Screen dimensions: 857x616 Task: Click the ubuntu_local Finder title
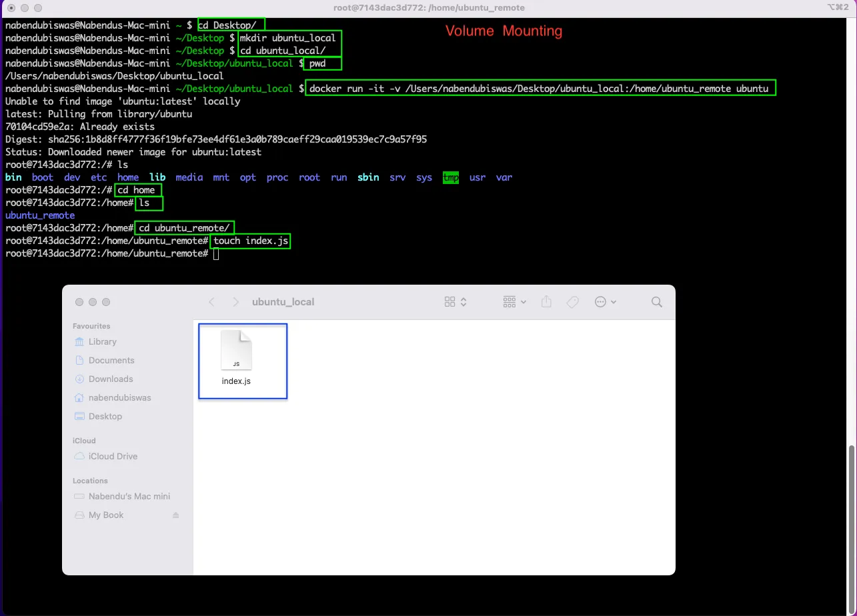click(283, 302)
